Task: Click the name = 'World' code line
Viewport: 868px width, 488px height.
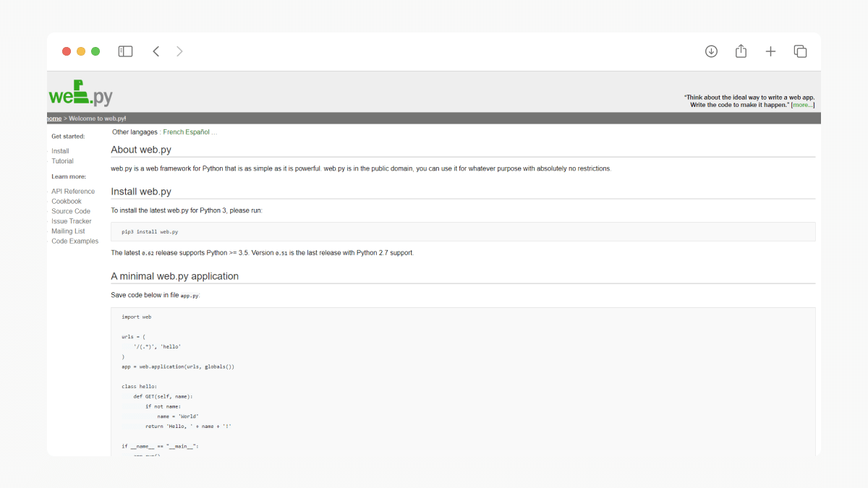Action: [178, 416]
